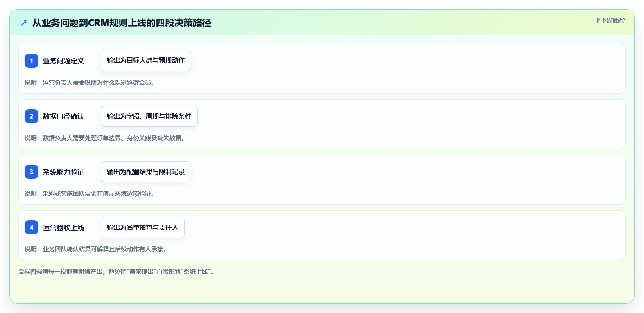Click the note about 运营负责人
Screen dimensions: 644x313
coord(89,82)
